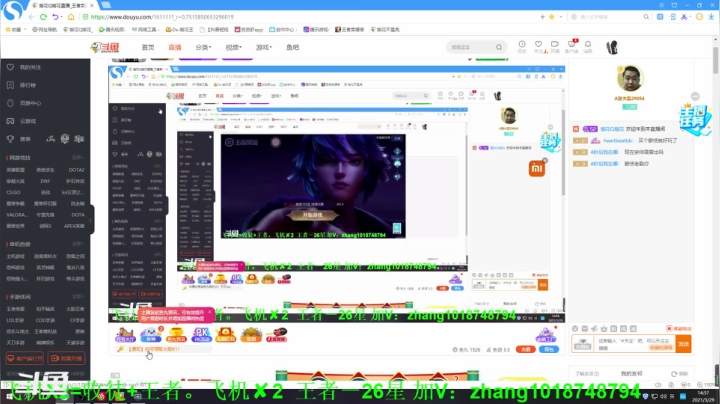Open the 直播 live tab
This screenshot has width=720, height=404.
[x=174, y=47]
